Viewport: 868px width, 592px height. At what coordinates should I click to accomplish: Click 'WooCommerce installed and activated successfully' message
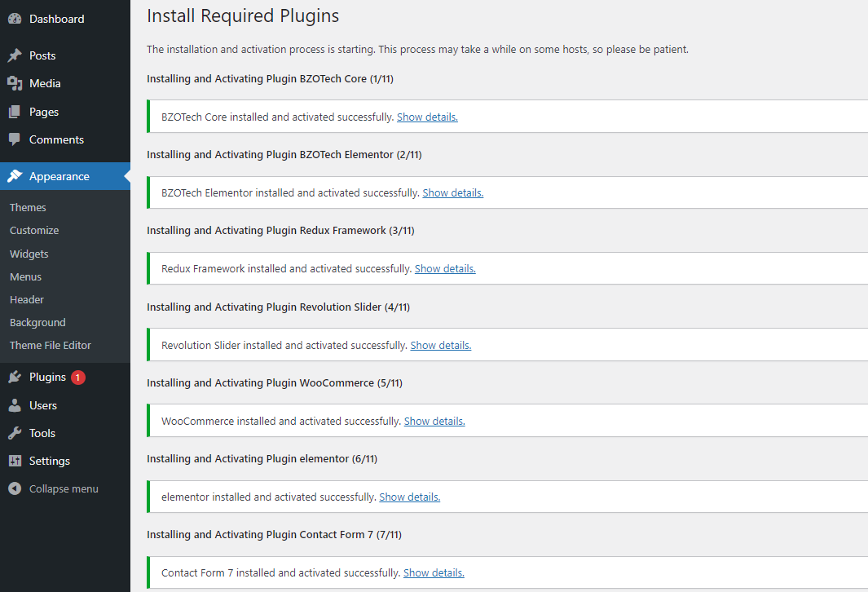[x=281, y=421]
